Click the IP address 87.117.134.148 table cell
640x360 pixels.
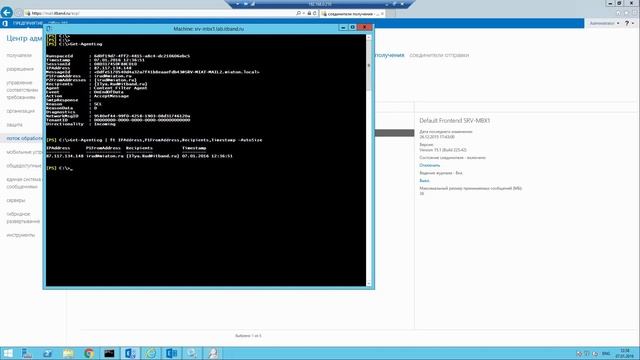coord(64,156)
